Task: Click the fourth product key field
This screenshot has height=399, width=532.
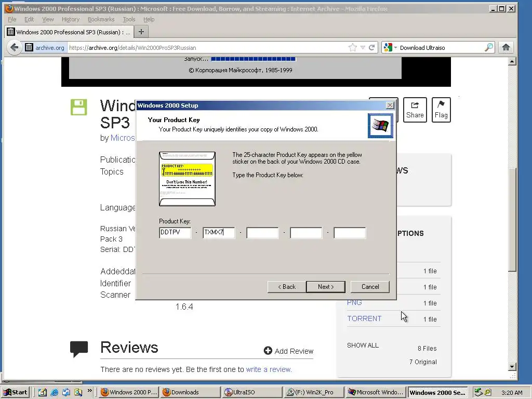Action: [x=306, y=233]
